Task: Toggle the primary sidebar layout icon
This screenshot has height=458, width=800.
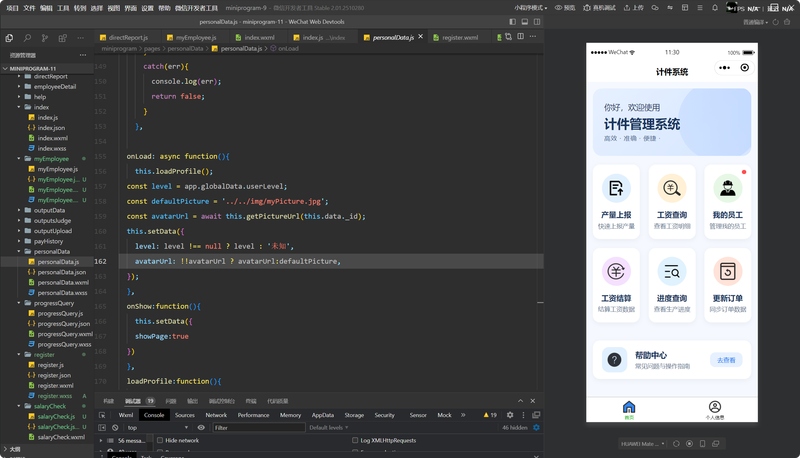Action: [x=512, y=22]
